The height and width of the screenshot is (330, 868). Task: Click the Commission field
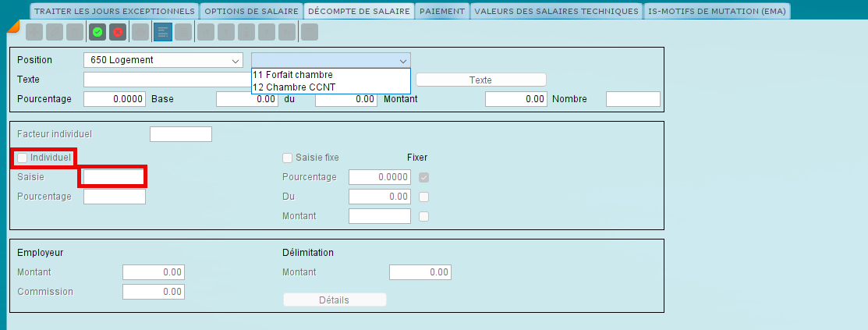pos(154,292)
